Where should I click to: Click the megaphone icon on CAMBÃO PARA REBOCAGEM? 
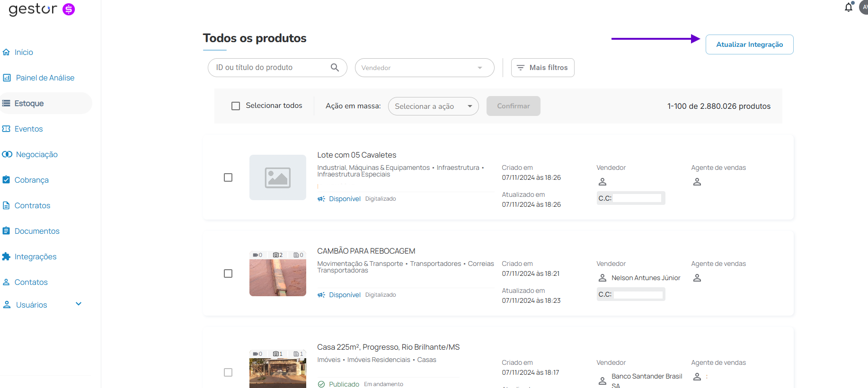[321, 295]
